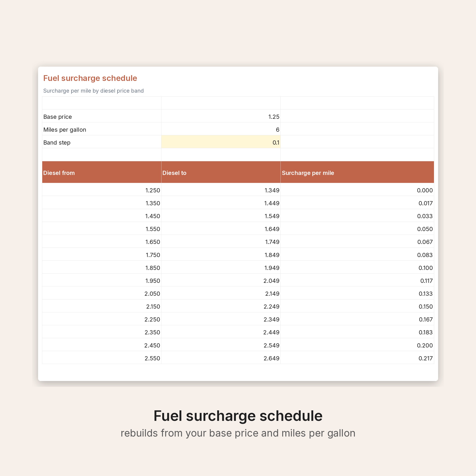This screenshot has height=476, width=476.
Task: Select surcharge cell 0.133
Action: click(357, 293)
